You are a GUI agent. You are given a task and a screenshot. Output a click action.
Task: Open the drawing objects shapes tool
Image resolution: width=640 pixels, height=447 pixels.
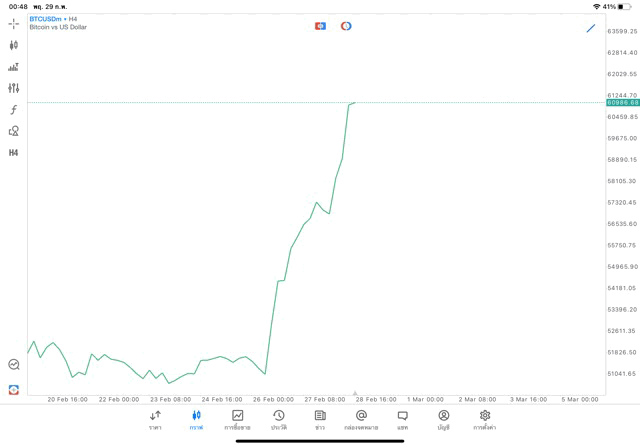(13, 131)
